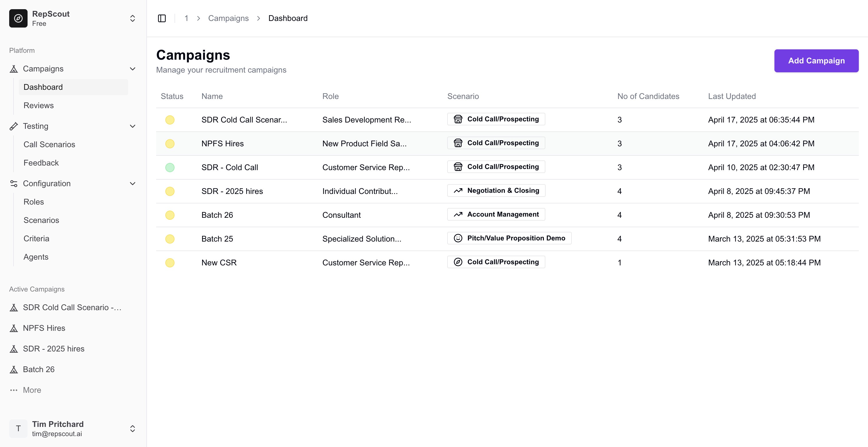
Task: Toggle the sidebar panel icon
Action: point(162,18)
